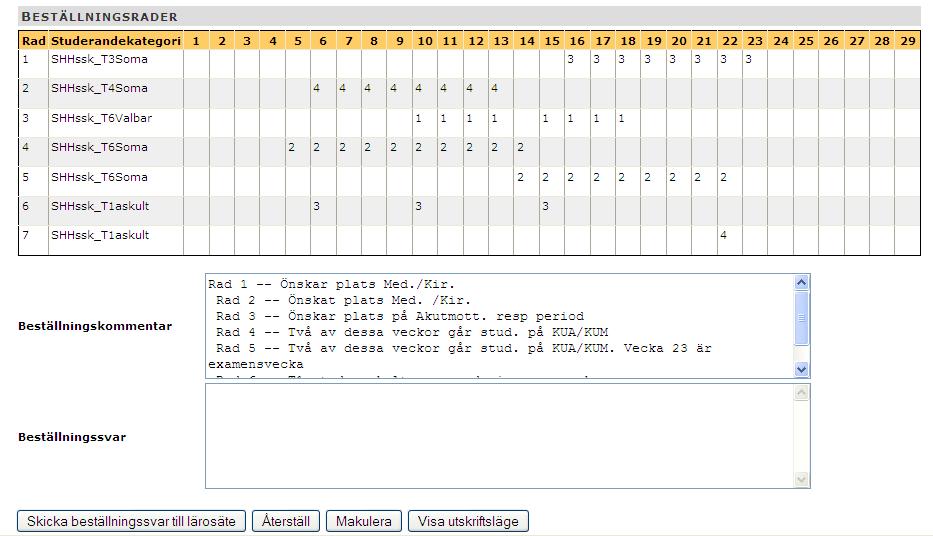Click the Beställningskommentar scrollbar thumb
The width and height of the screenshot is (933, 536).
pos(801,318)
